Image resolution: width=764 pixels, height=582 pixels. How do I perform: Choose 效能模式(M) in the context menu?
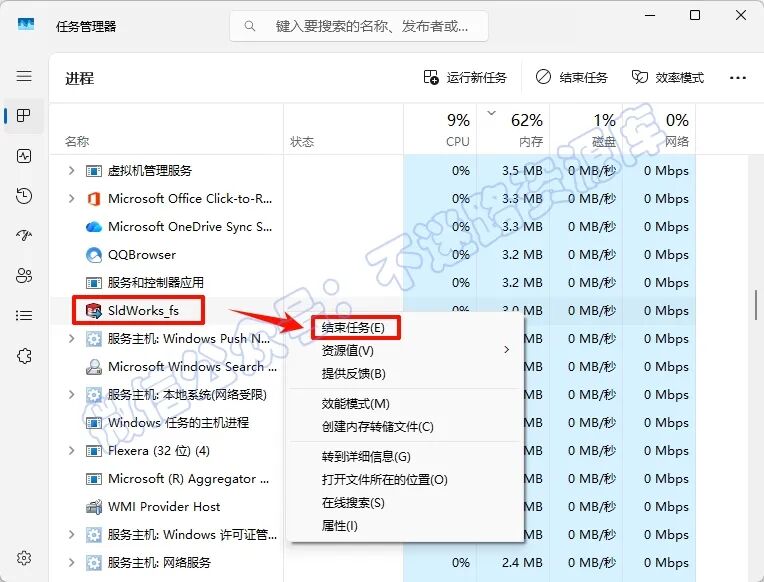point(406,404)
